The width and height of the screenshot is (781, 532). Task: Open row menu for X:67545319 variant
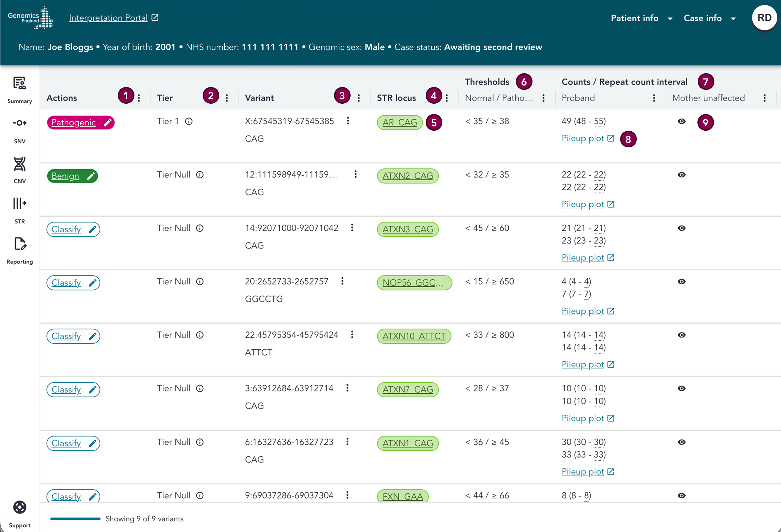pyautogui.click(x=348, y=121)
